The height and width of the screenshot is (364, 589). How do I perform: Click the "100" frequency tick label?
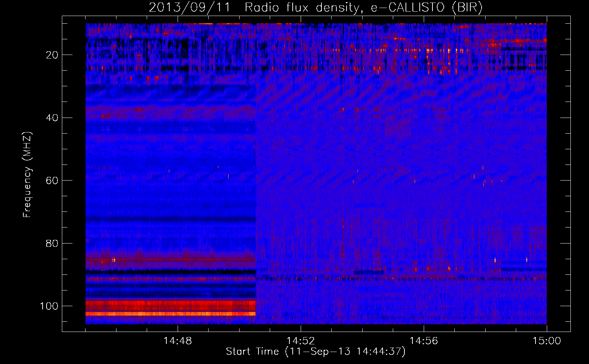point(50,306)
